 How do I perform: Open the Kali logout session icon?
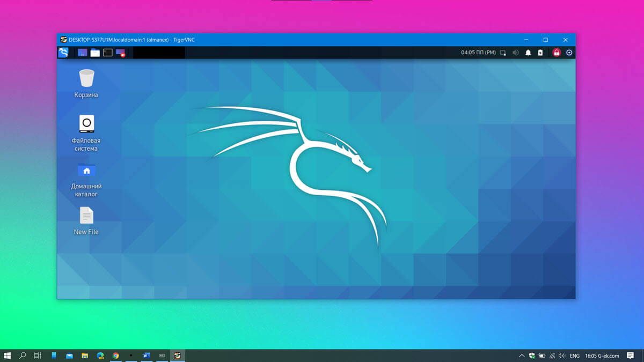(x=569, y=53)
